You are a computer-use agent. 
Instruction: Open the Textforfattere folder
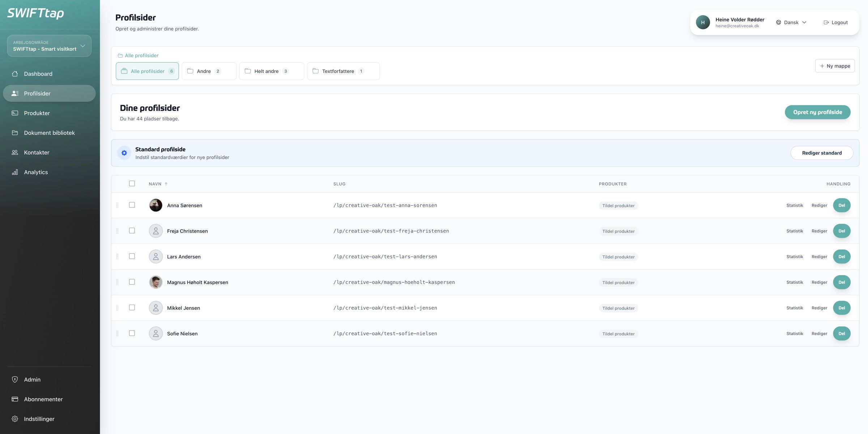343,71
